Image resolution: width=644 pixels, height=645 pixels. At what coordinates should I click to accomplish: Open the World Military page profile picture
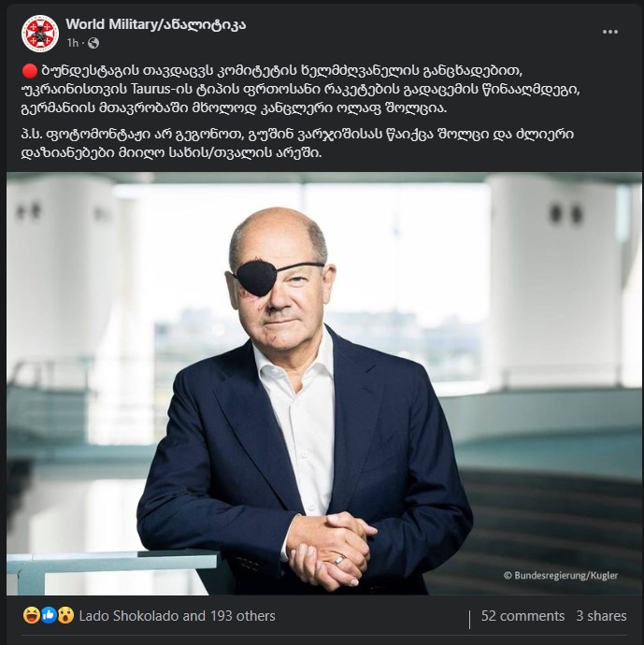tap(40, 34)
